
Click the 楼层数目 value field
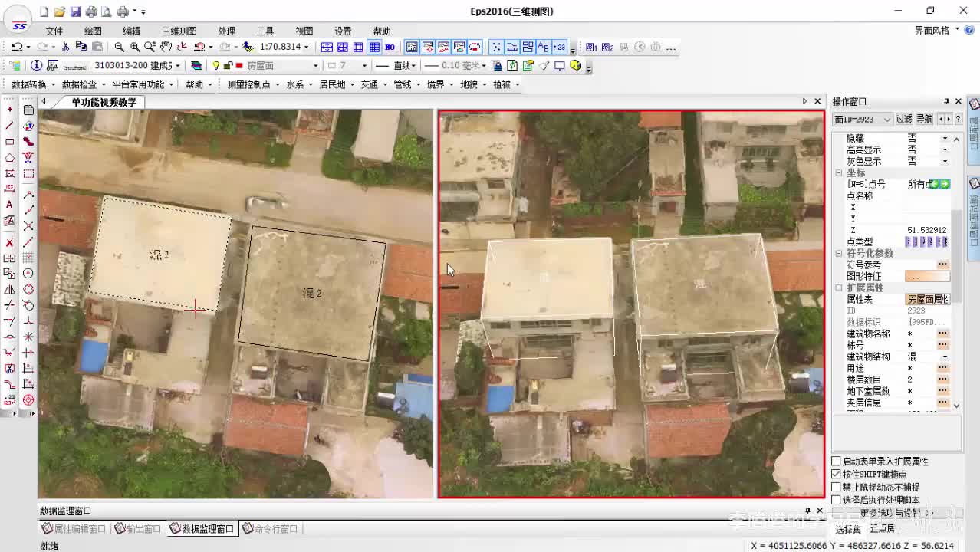920,379
